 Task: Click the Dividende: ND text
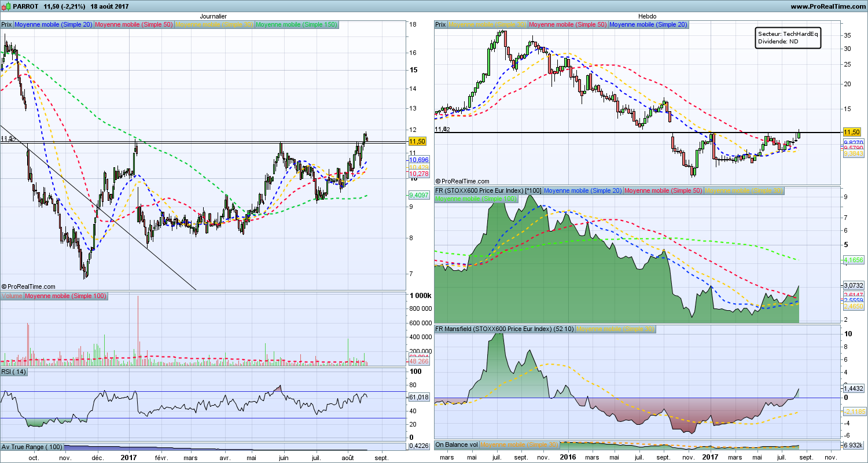(x=778, y=42)
